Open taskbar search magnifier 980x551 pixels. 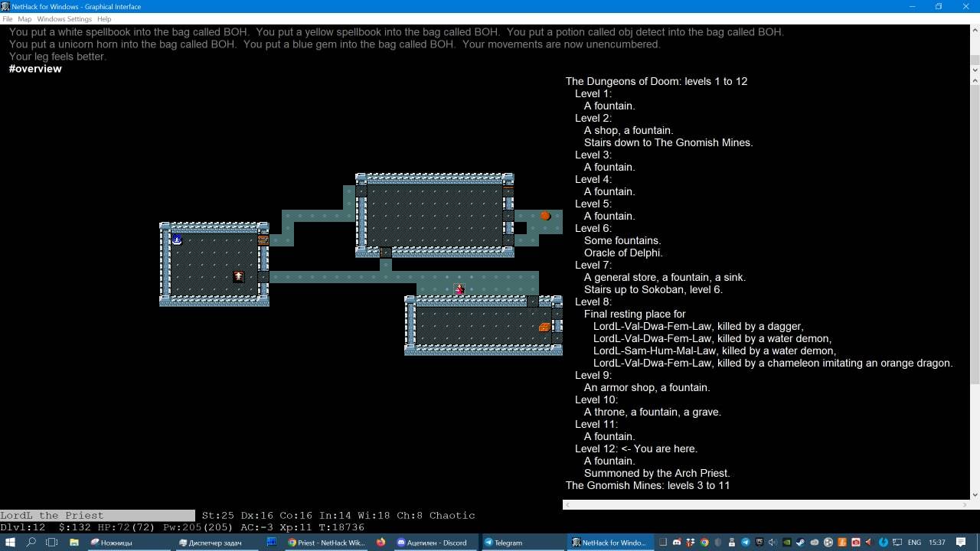point(31,543)
